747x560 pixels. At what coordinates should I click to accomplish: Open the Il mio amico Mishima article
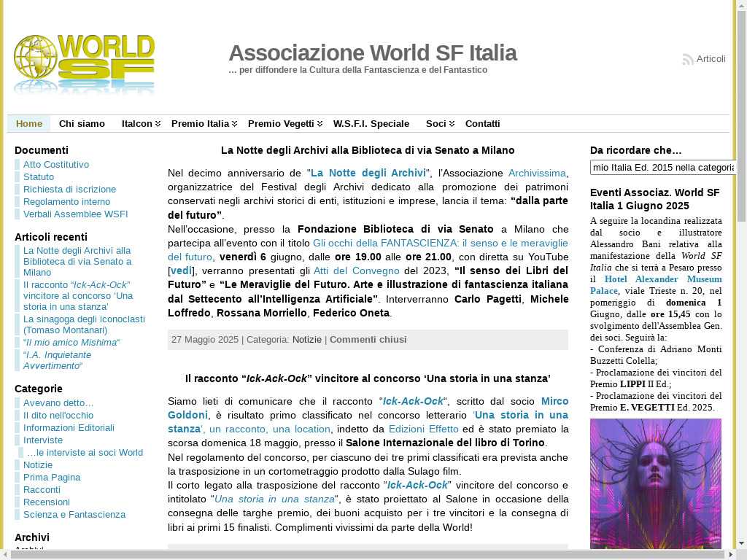(x=71, y=343)
